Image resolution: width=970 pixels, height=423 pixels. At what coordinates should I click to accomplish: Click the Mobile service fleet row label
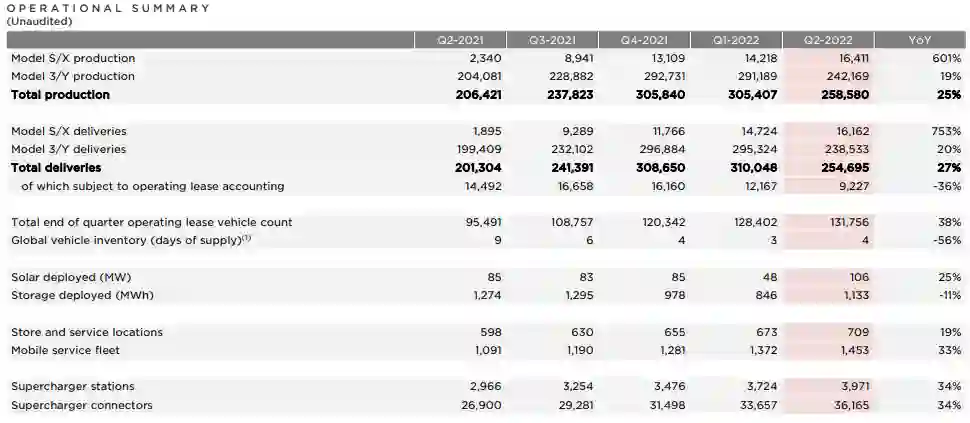click(67, 350)
